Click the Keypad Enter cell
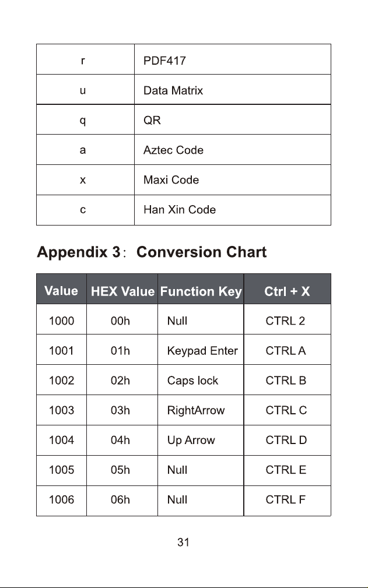368x588 pixels. pos(201,350)
